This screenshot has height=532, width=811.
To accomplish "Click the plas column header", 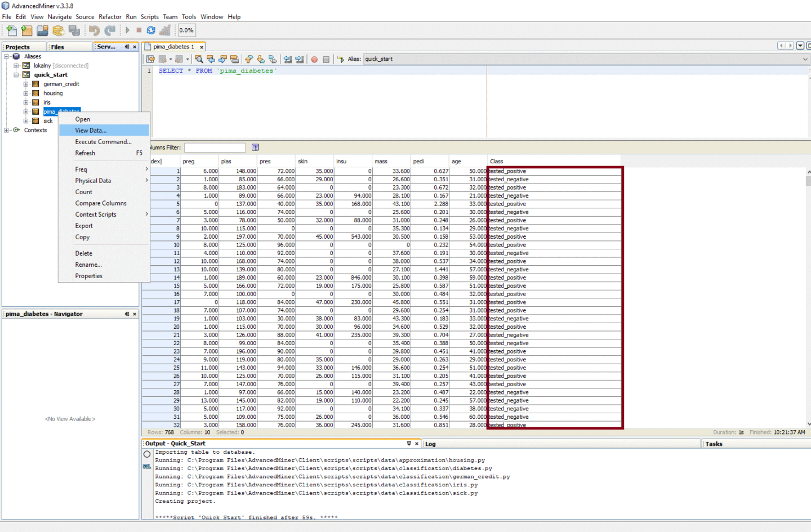I will click(238, 162).
